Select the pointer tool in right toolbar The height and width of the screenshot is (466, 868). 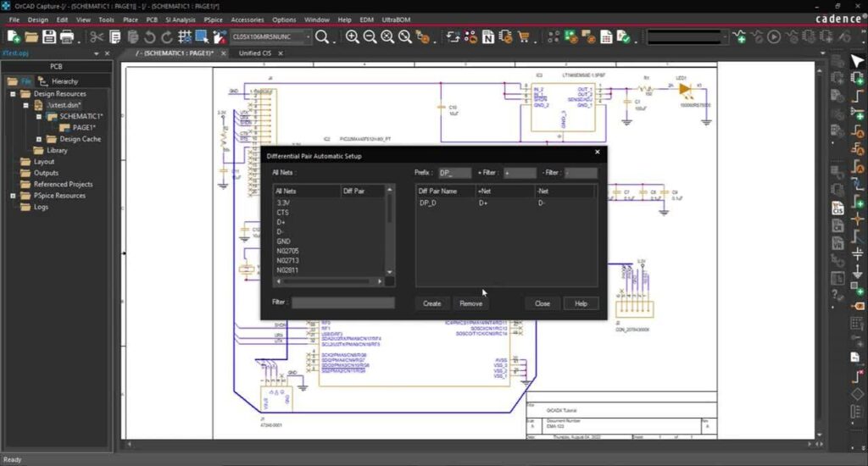coord(857,61)
